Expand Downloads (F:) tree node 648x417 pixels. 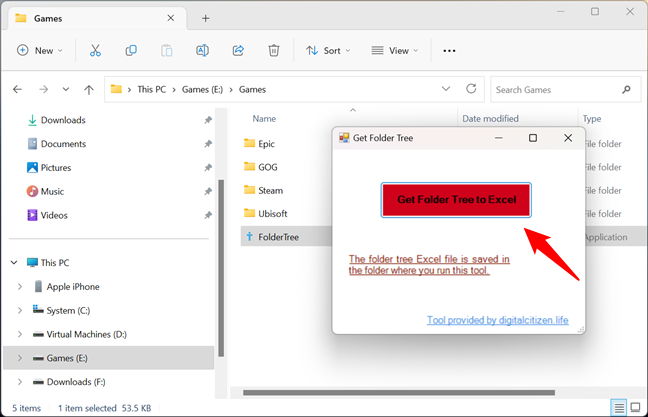(x=19, y=382)
